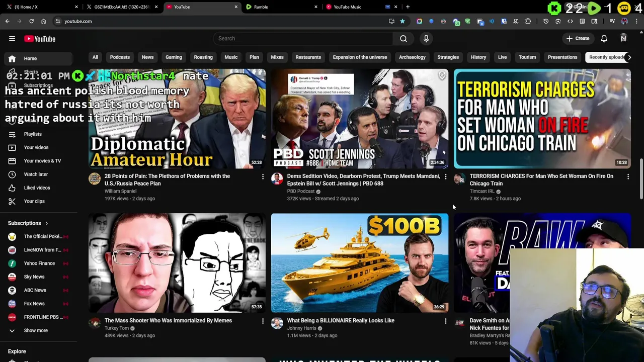
Task: Expand the Subscriptions section chevron
Action: coord(46,223)
